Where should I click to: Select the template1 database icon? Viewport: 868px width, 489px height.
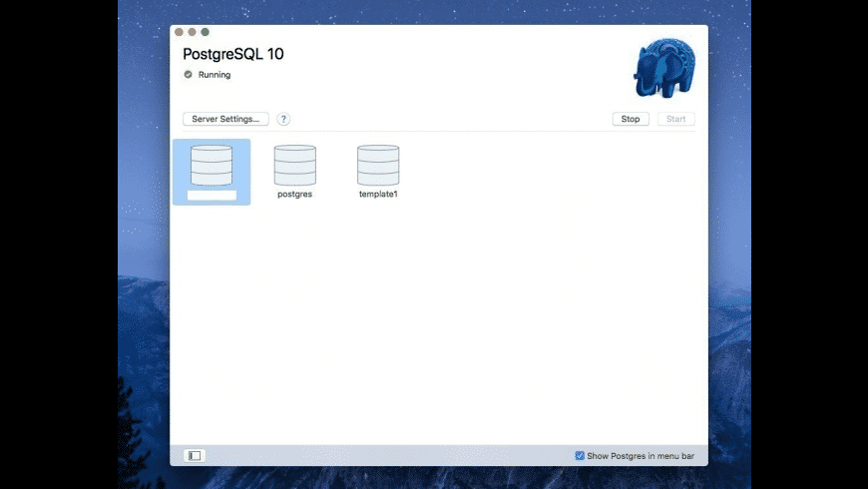pos(378,165)
